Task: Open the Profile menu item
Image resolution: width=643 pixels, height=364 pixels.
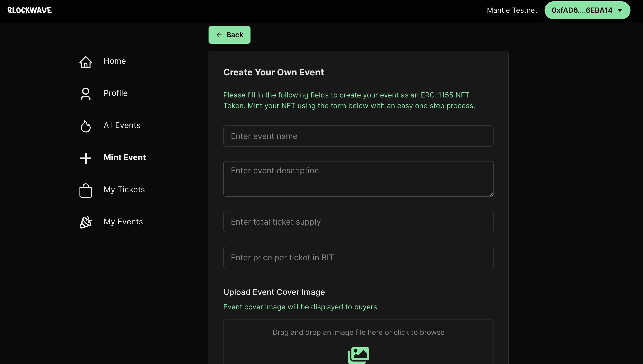Action: click(115, 93)
